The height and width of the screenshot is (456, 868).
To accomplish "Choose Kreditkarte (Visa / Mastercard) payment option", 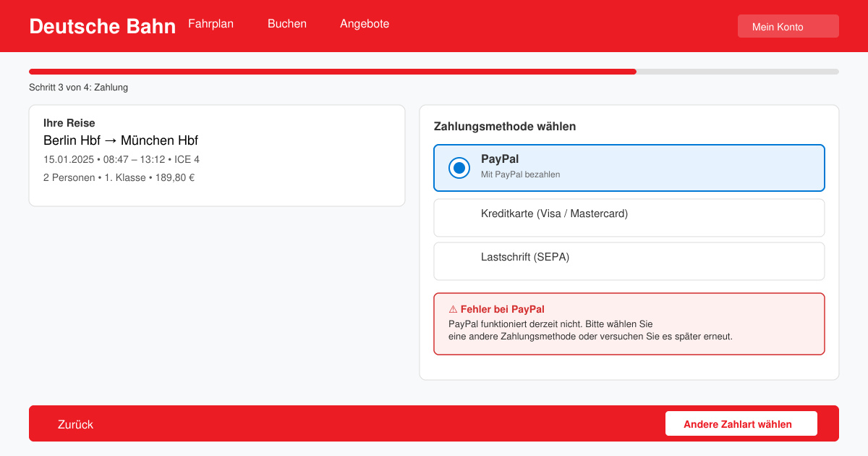I will click(629, 218).
